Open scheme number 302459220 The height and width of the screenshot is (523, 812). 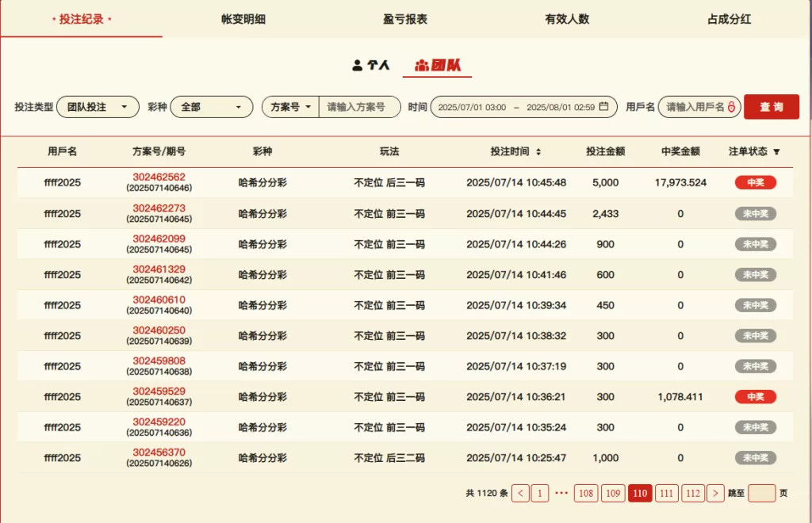click(159, 422)
